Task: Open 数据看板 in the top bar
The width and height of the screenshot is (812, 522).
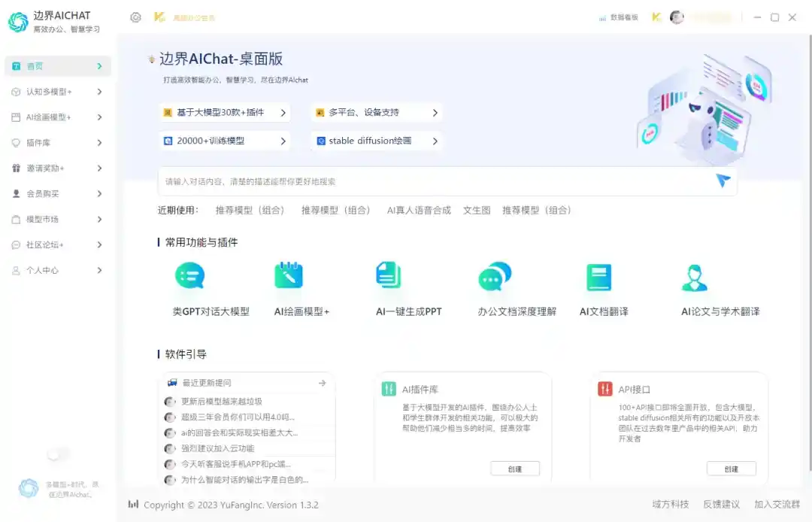Action: [619, 17]
